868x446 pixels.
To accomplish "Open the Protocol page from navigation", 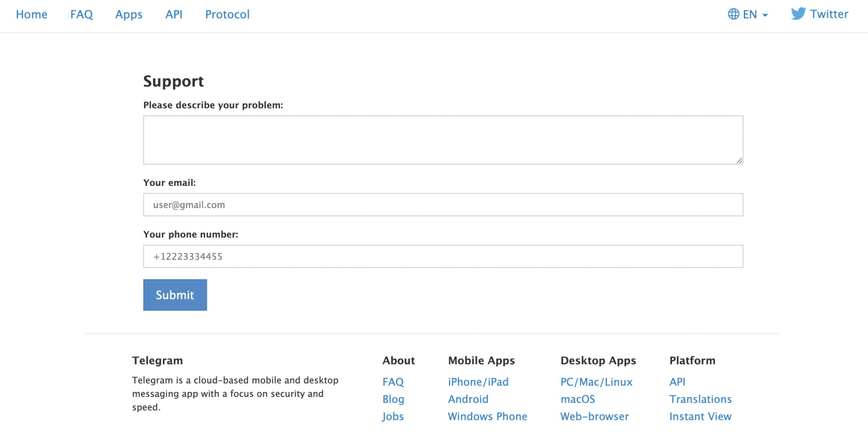I will click(227, 14).
